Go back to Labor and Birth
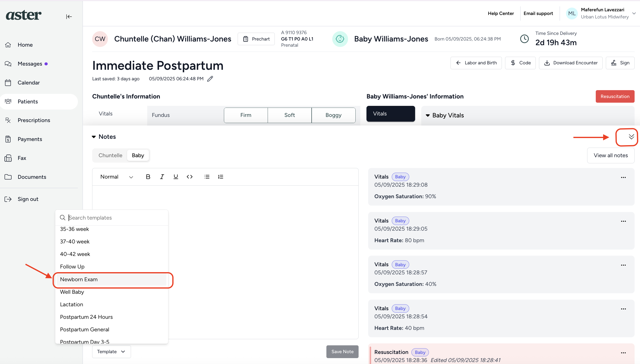The width and height of the screenshot is (640, 364). click(x=476, y=63)
